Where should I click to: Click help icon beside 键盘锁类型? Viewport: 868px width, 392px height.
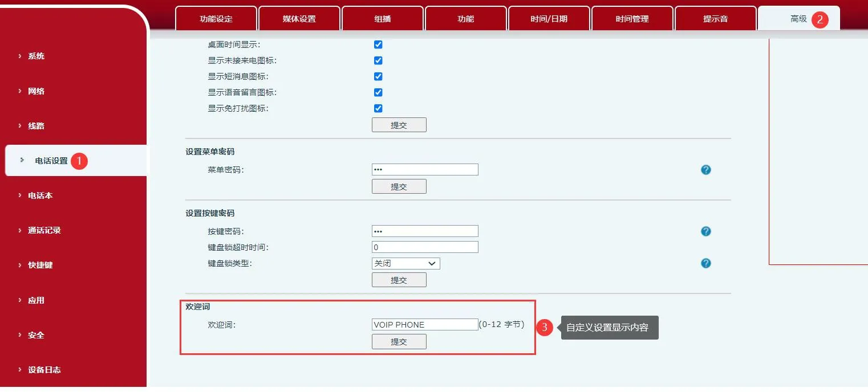pos(705,263)
